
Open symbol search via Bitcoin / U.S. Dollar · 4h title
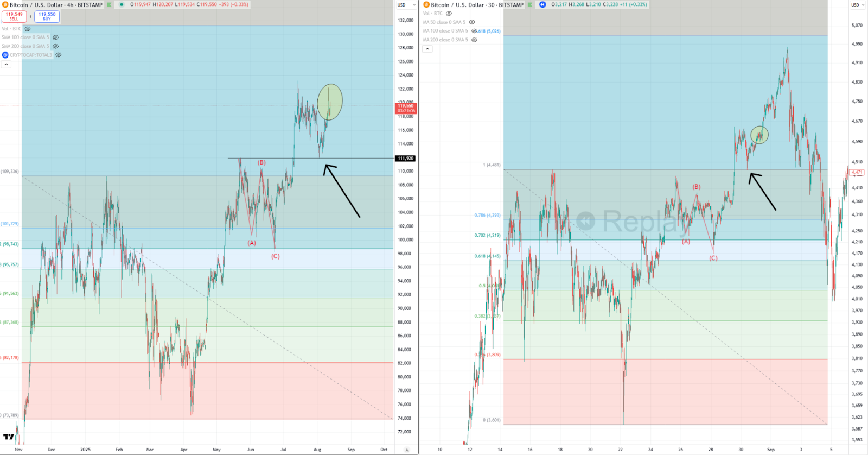pos(56,5)
